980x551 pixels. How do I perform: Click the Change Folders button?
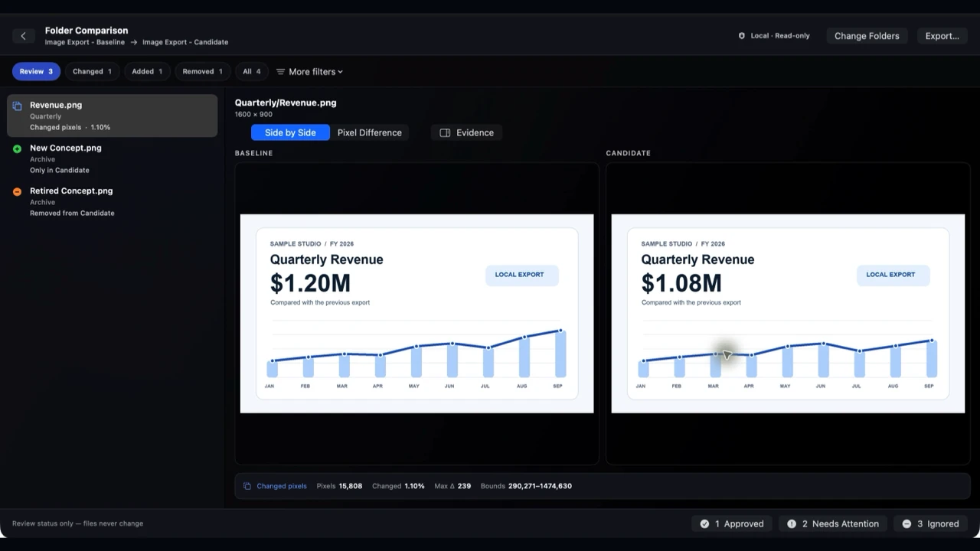click(x=867, y=36)
